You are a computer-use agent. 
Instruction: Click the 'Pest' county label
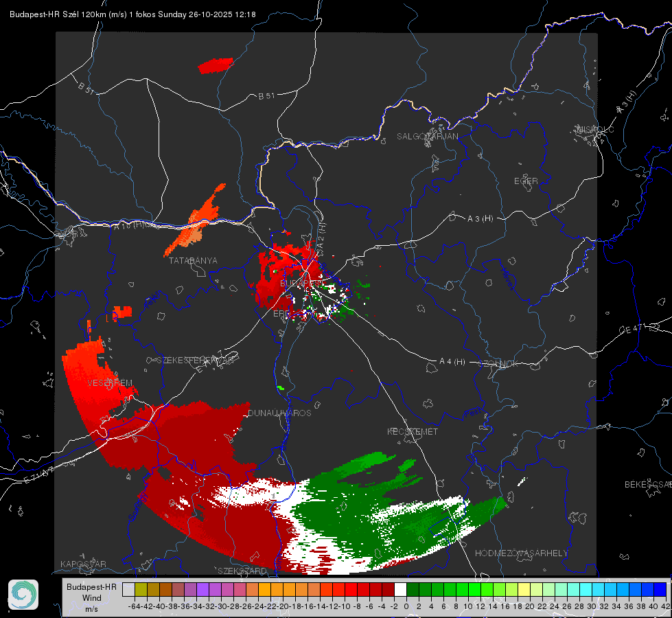point(472,413)
